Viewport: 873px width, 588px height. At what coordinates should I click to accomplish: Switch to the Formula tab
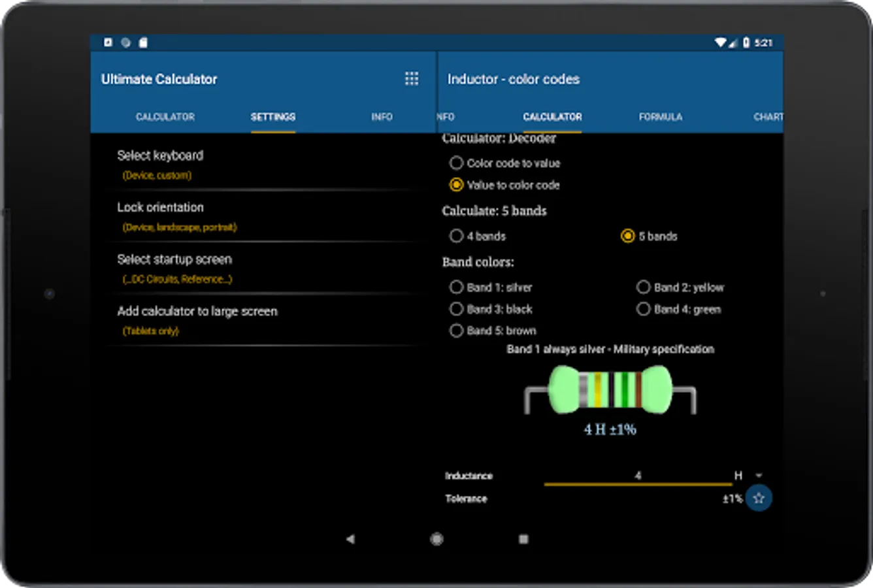click(x=661, y=117)
